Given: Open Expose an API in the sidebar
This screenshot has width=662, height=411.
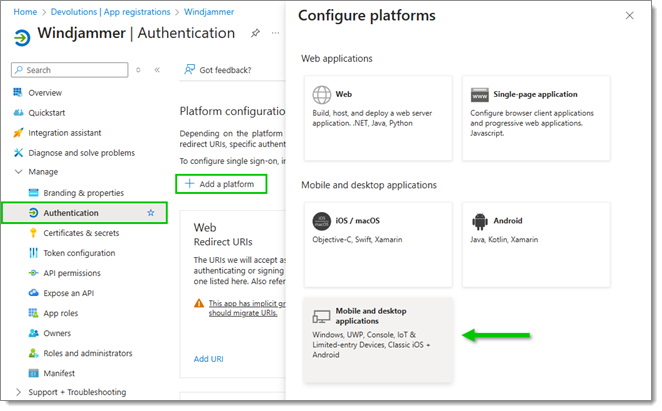Looking at the screenshot, I should coord(68,293).
